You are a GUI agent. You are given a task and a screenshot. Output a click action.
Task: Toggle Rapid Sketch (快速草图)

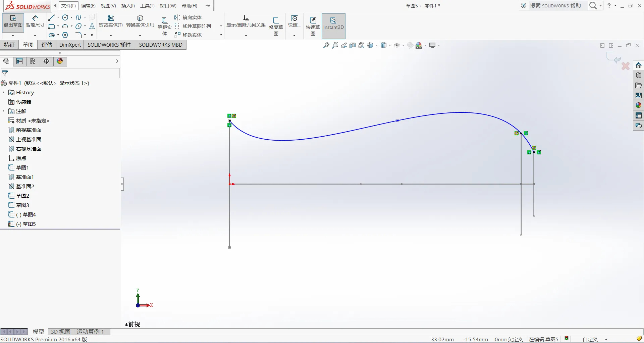(x=313, y=26)
